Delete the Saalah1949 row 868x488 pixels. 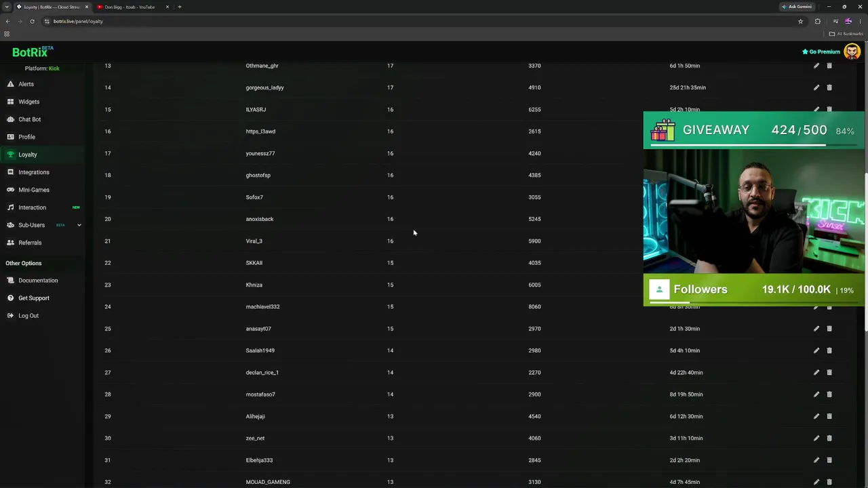coord(829,350)
